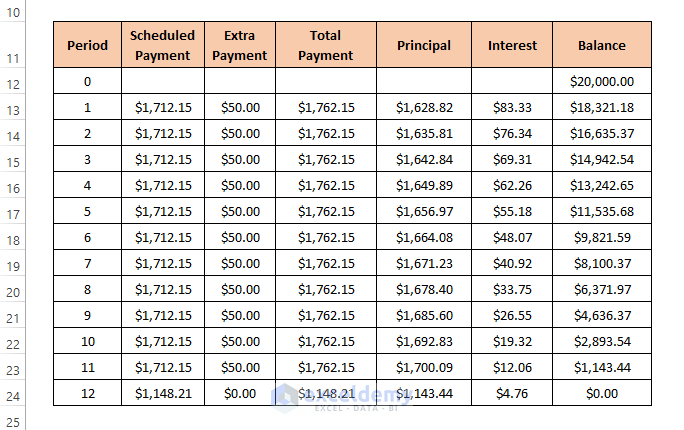This screenshot has height=430, width=684.
Task: Click the Extra Payment column header cell
Action: point(239,45)
